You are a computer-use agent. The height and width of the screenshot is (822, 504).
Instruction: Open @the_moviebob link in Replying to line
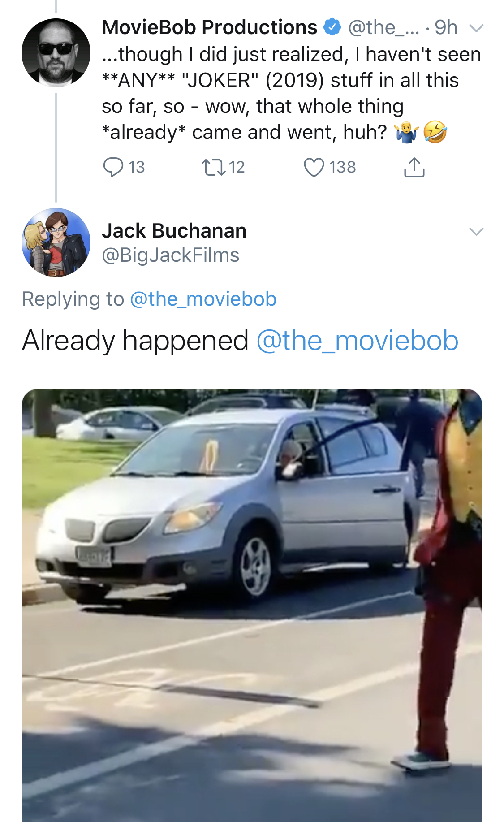click(203, 299)
